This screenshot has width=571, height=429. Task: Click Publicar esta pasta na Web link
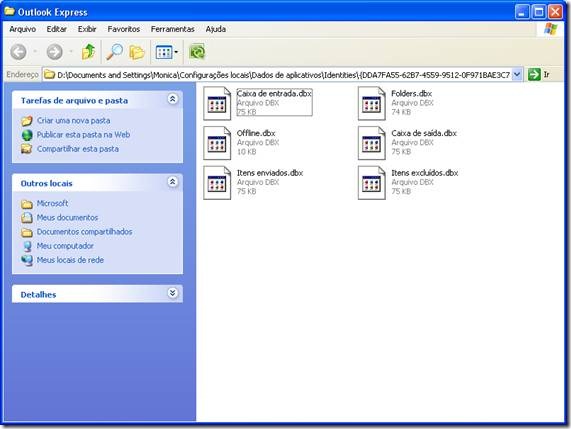(83, 135)
